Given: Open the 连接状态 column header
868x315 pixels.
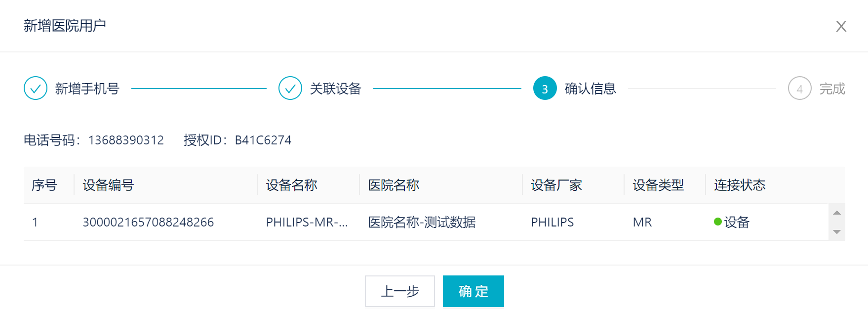Looking at the screenshot, I should click(739, 185).
